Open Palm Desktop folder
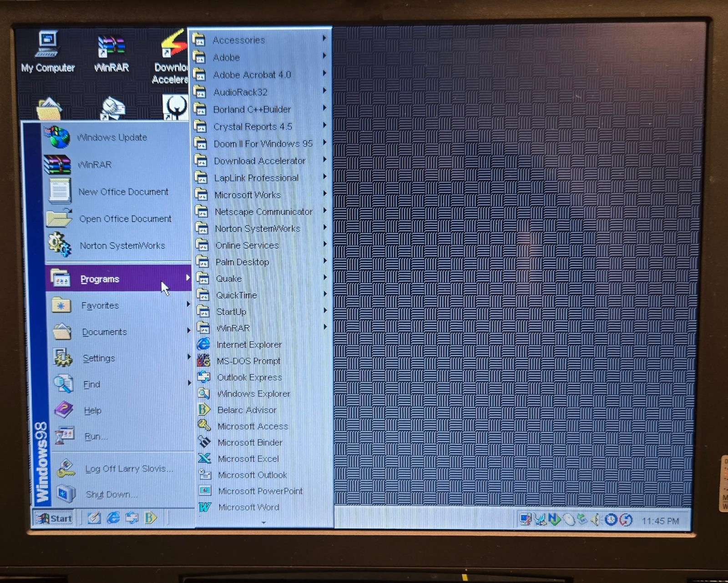728x583 pixels. (x=262, y=262)
